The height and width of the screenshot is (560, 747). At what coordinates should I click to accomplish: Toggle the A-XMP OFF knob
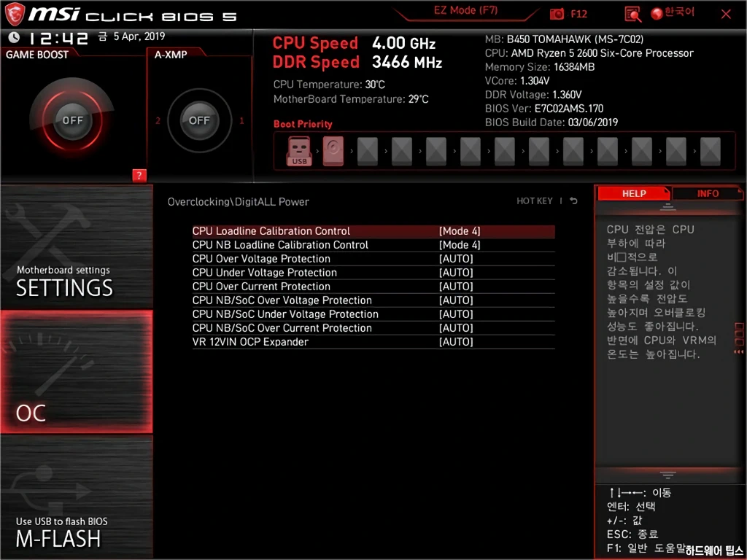(x=199, y=120)
